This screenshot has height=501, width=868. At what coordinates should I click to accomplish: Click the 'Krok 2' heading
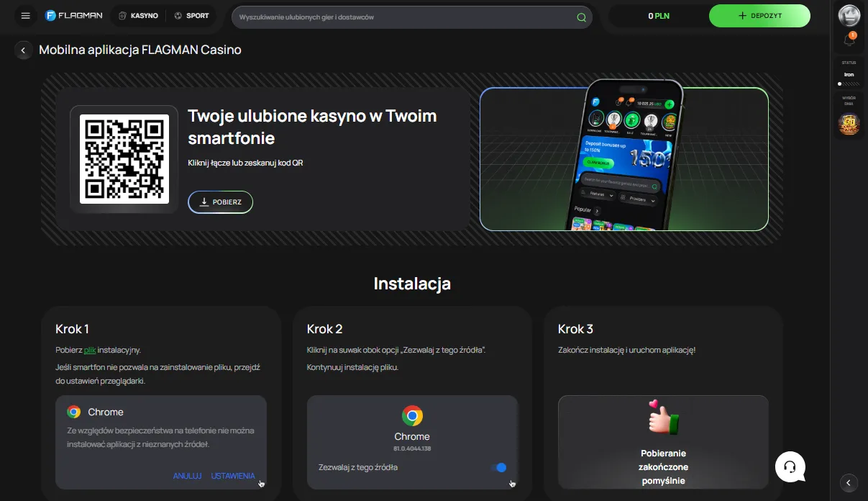pyautogui.click(x=324, y=329)
